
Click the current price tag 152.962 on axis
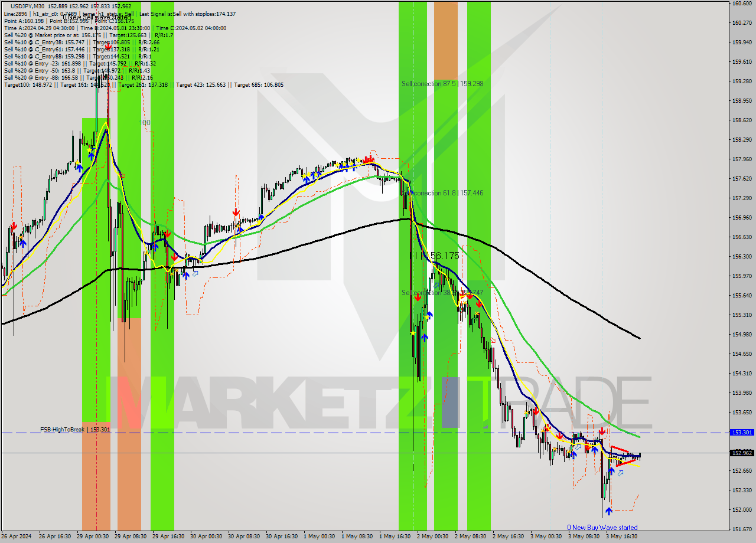(742, 453)
